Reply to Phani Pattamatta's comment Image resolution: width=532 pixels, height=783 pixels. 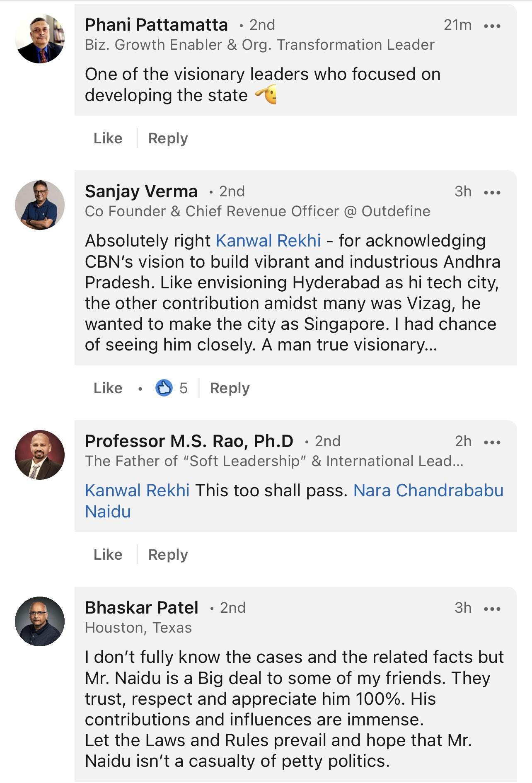(168, 138)
